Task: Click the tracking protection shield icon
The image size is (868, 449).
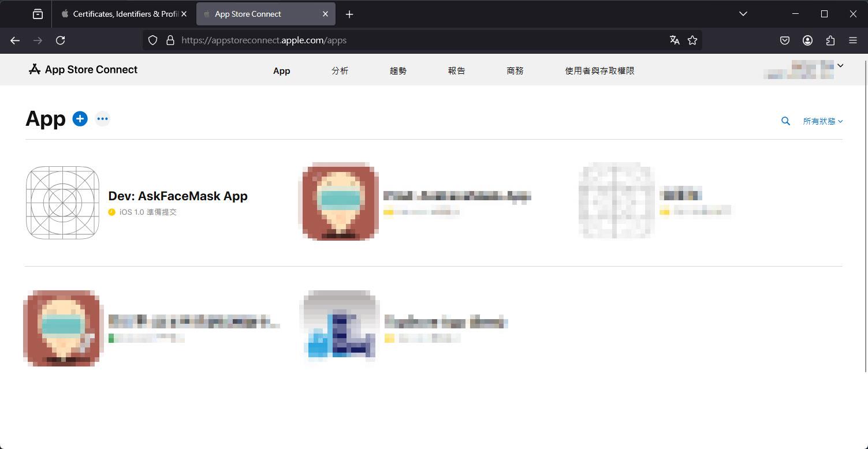Action: click(x=152, y=40)
